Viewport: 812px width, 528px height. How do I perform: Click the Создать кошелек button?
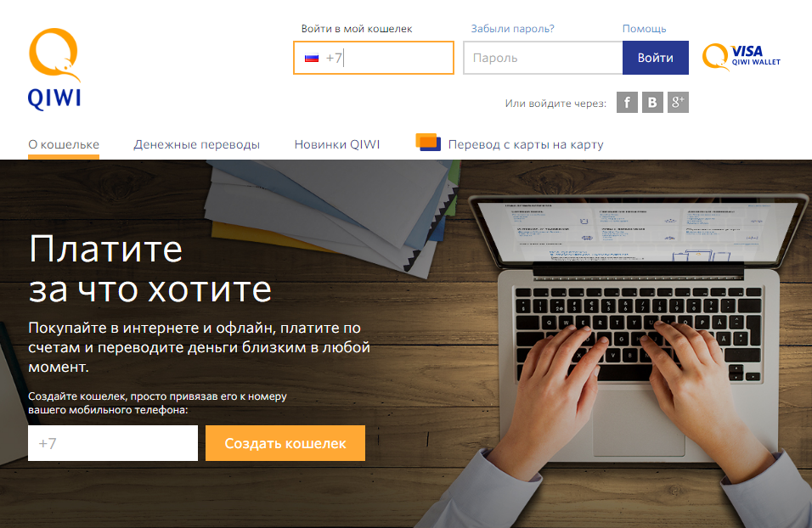pos(285,443)
